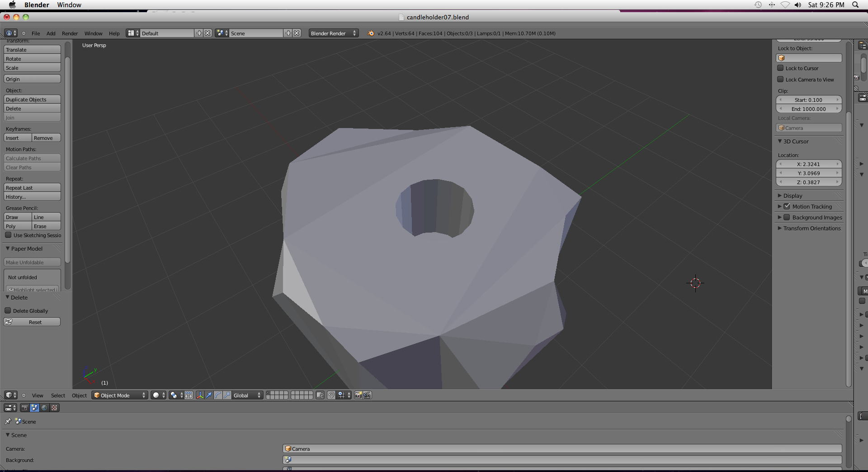Click the Translate button

32,49
